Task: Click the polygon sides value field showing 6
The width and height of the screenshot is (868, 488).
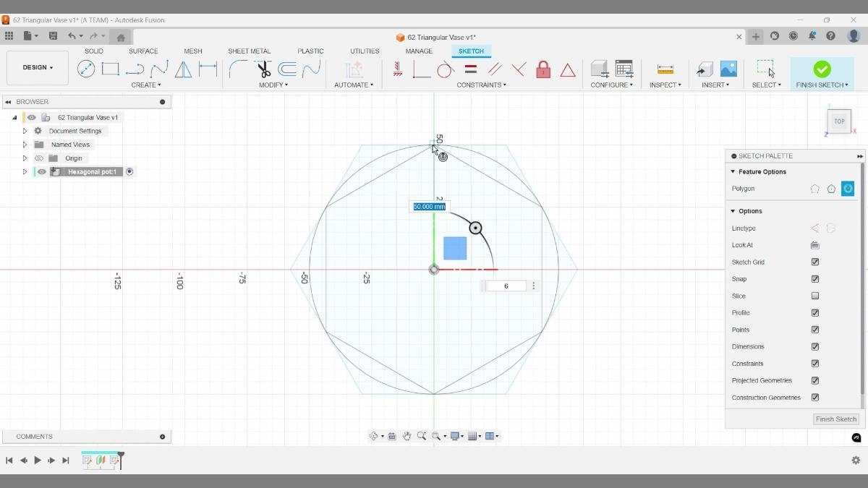Action: [x=505, y=286]
